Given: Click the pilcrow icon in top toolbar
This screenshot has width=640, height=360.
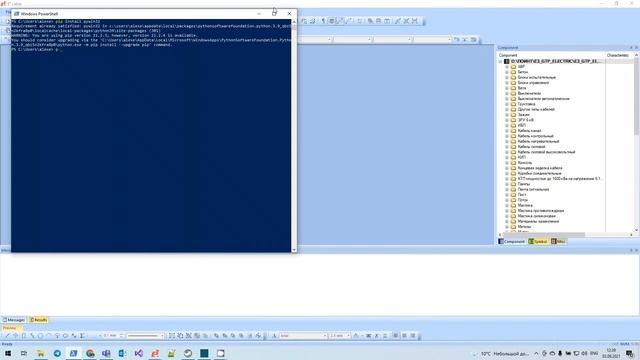Looking at the screenshot, I should (323, 21).
